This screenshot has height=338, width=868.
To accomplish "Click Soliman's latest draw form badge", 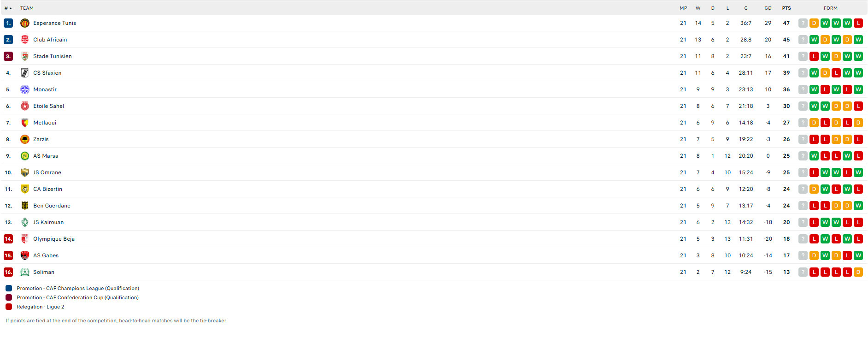I will click(858, 272).
